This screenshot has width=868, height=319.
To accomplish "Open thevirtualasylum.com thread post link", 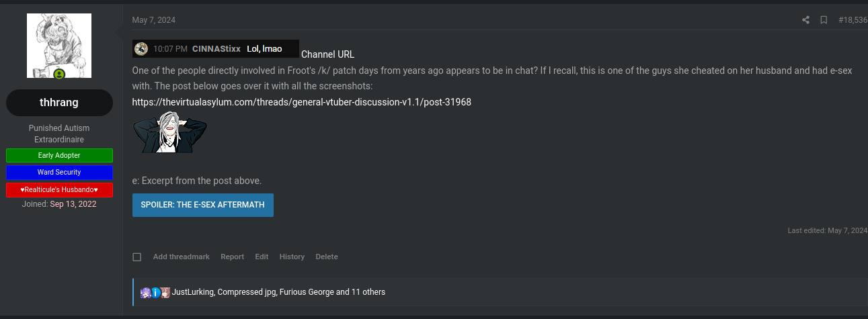I will 302,102.
